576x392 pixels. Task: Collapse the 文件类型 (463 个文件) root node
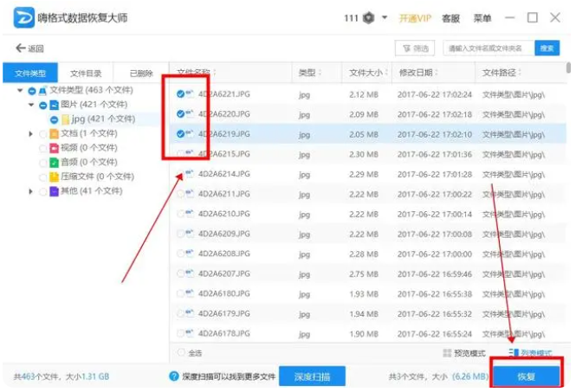[20, 90]
